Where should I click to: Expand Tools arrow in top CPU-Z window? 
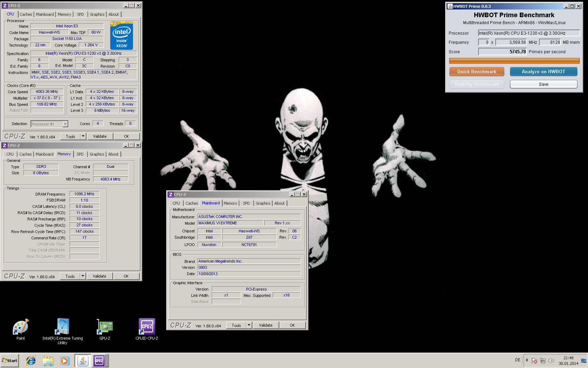(83, 136)
